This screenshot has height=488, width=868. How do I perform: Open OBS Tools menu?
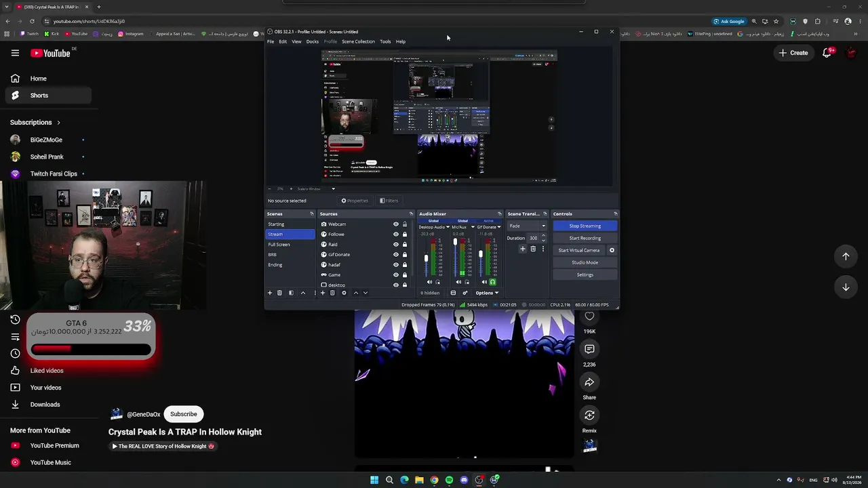(x=385, y=42)
